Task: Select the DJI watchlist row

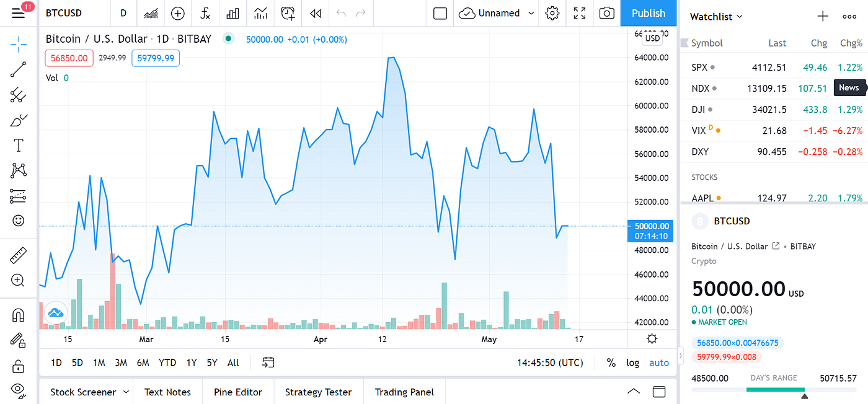Action: pos(774,110)
